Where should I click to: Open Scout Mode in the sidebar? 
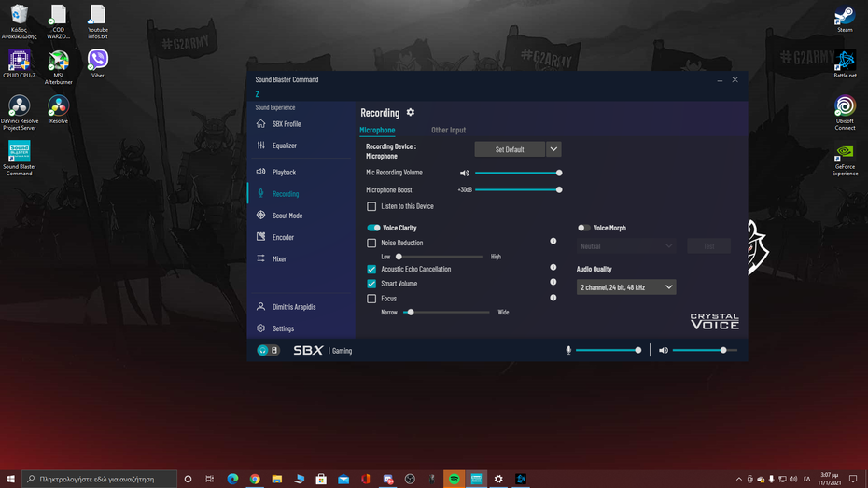[x=287, y=216]
